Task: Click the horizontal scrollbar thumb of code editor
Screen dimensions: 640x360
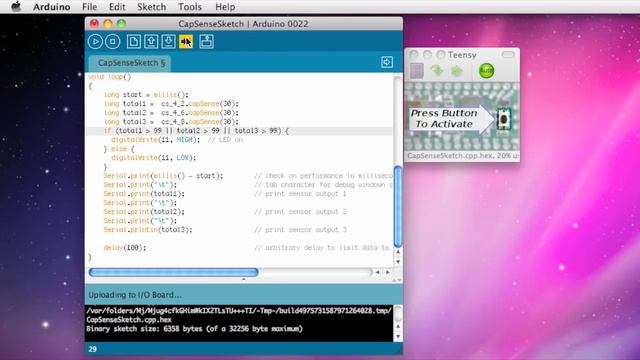Action: (173, 272)
